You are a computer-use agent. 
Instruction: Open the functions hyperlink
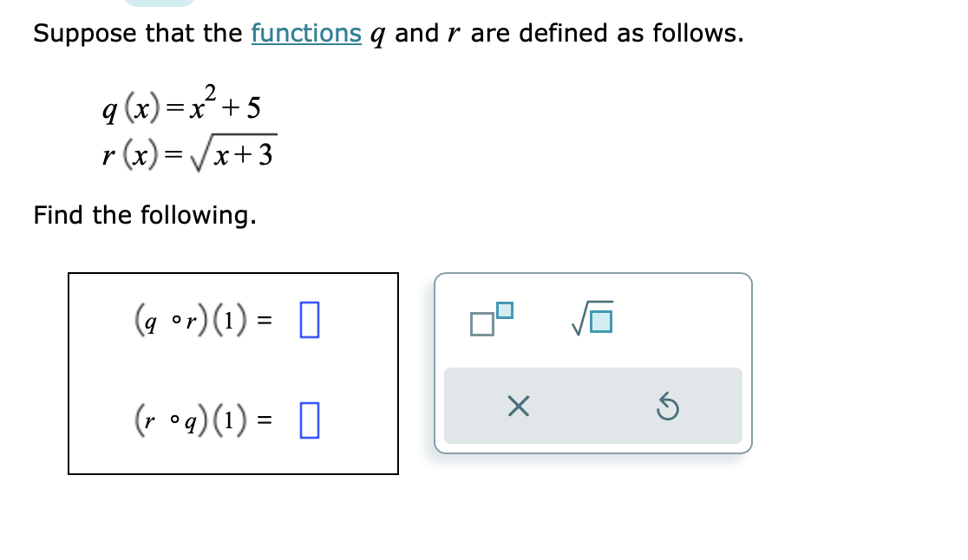click(307, 34)
